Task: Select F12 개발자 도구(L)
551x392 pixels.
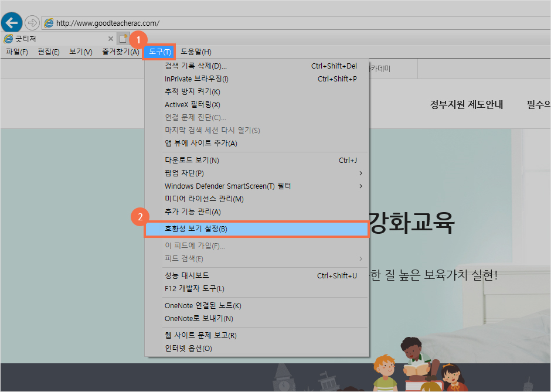Action: [x=257, y=289]
